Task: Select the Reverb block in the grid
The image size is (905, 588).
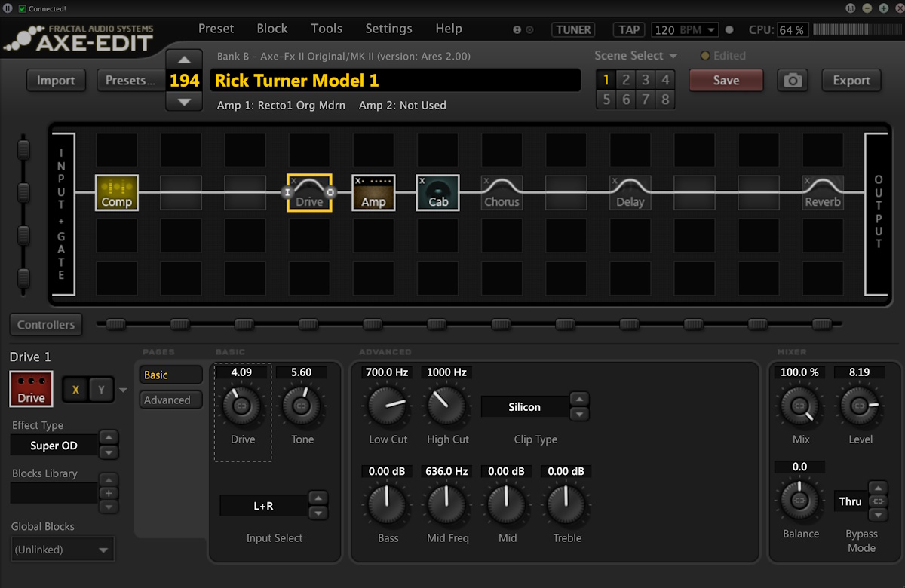Action: point(823,192)
